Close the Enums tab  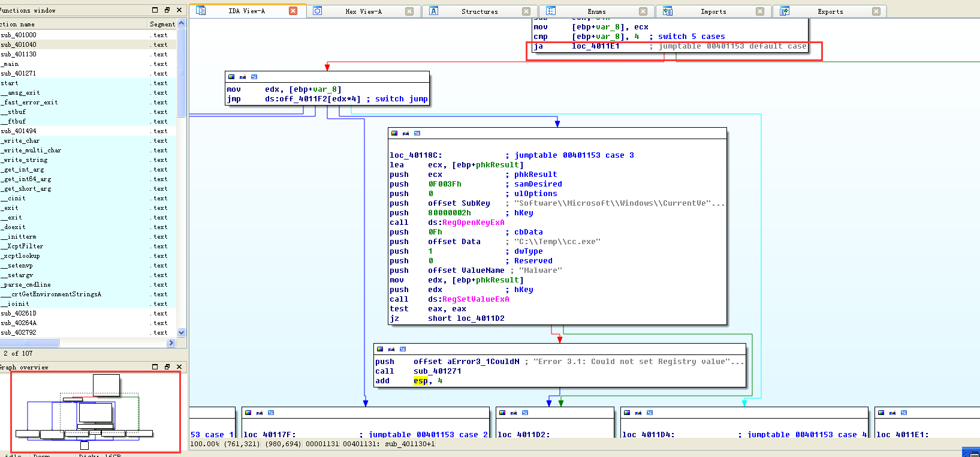click(643, 11)
